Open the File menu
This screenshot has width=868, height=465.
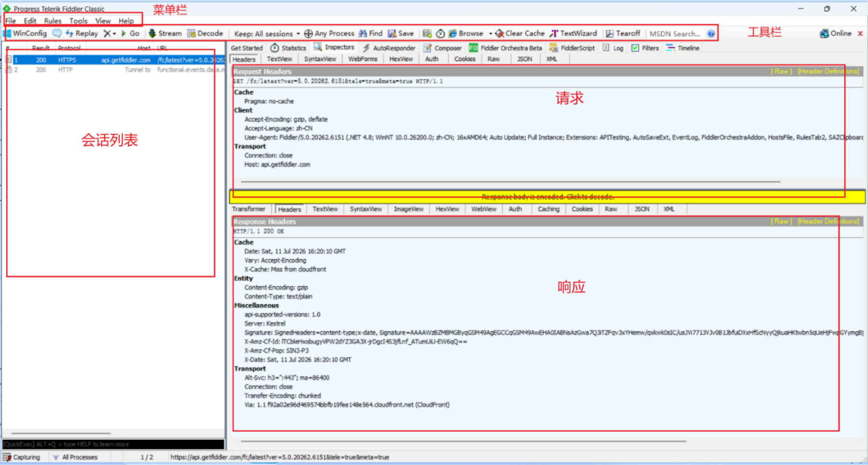(11, 21)
